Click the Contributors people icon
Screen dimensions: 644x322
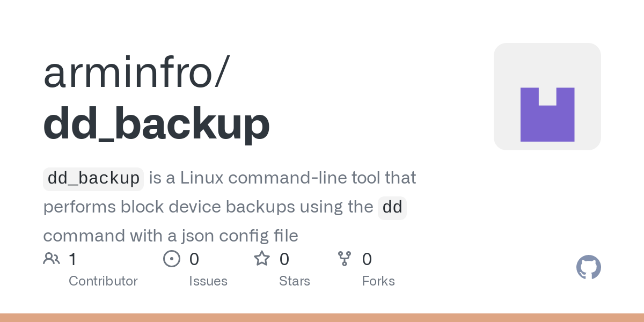coord(52,259)
